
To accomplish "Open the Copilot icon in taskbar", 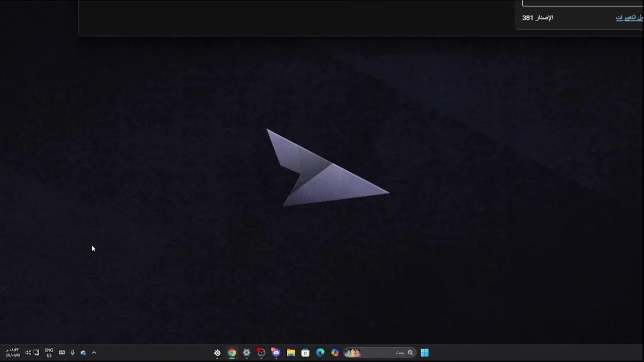I will pyautogui.click(x=335, y=352).
